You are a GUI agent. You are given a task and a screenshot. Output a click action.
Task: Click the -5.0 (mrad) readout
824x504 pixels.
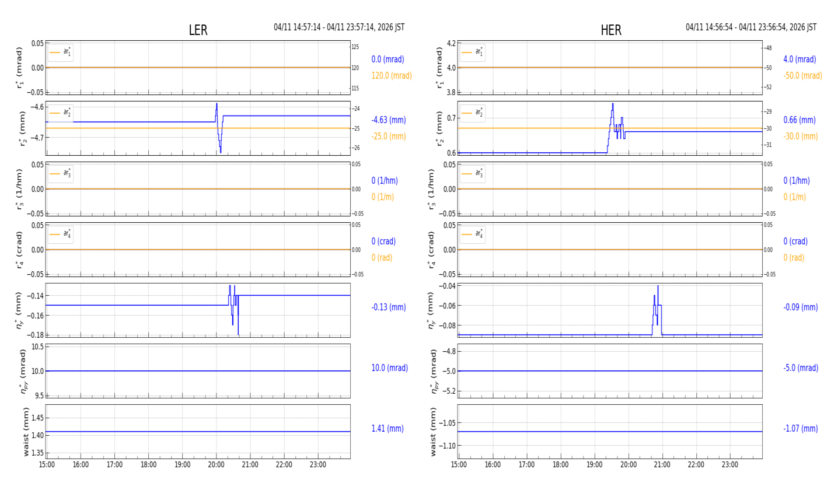pos(801,368)
